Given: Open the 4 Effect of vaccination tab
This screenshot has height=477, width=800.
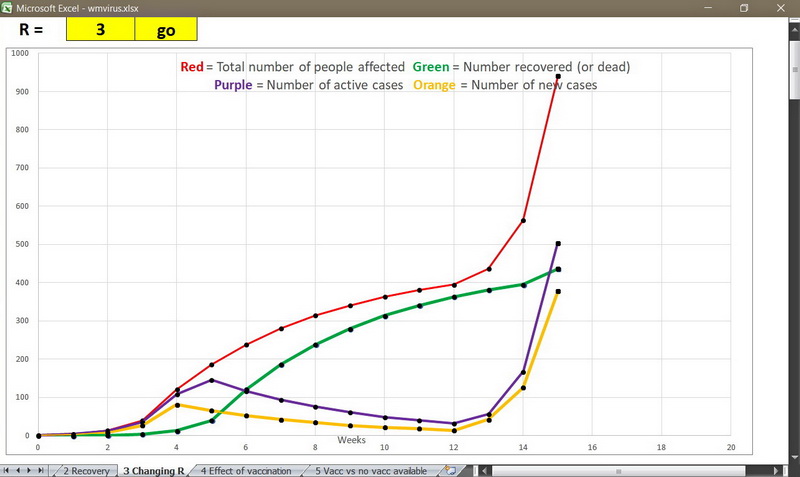Looking at the screenshot, I should [245, 470].
